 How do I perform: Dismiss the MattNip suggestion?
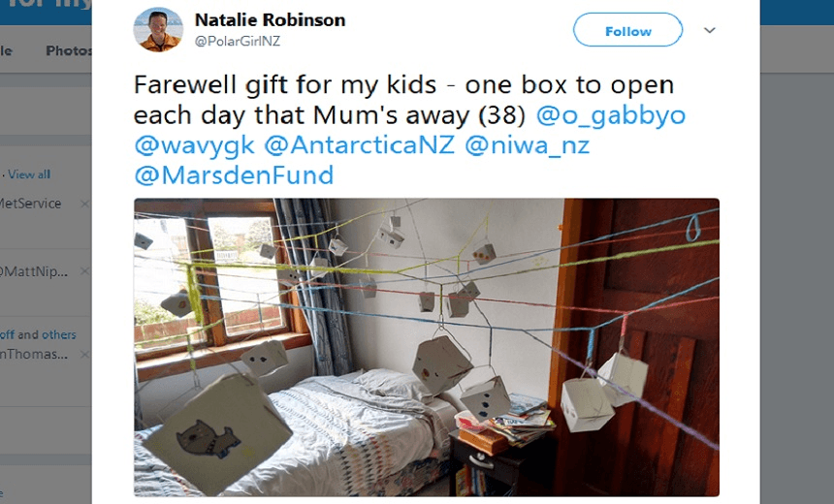[84, 271]
